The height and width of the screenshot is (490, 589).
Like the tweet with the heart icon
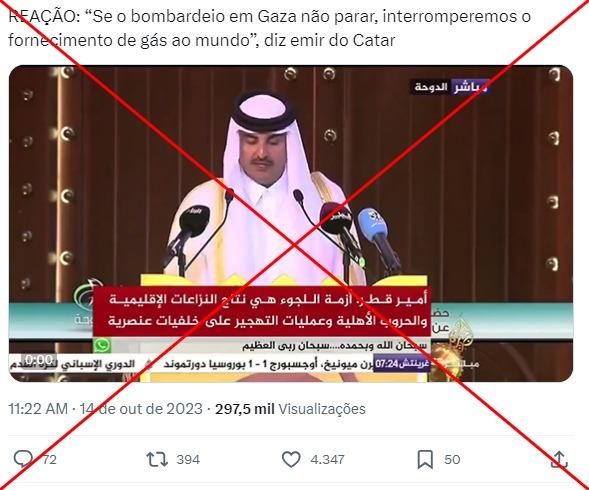[x=291, y=459]
